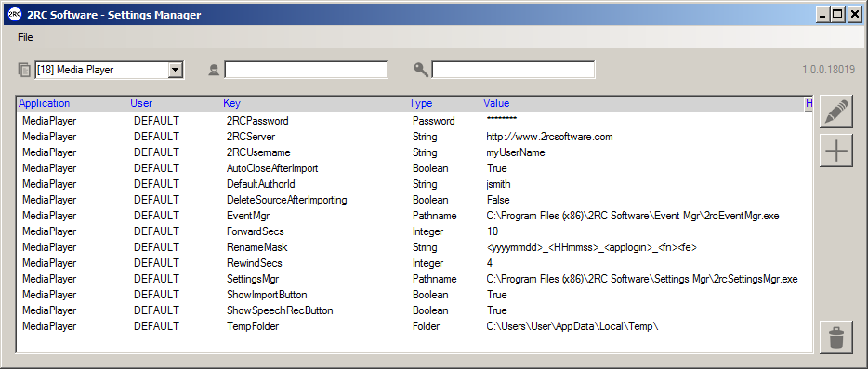
Task: Select the ShowSpeechRecButton key
Action: coord(280,310)
